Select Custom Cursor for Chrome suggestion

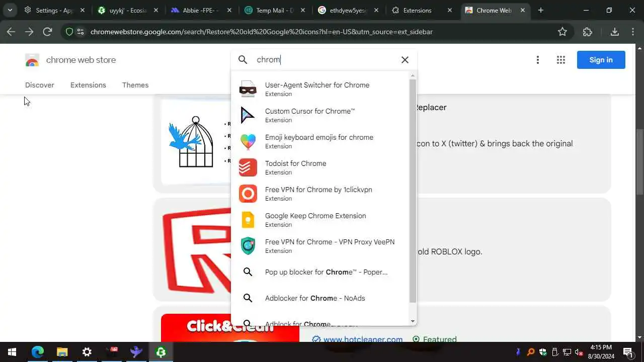coord(320,115)
